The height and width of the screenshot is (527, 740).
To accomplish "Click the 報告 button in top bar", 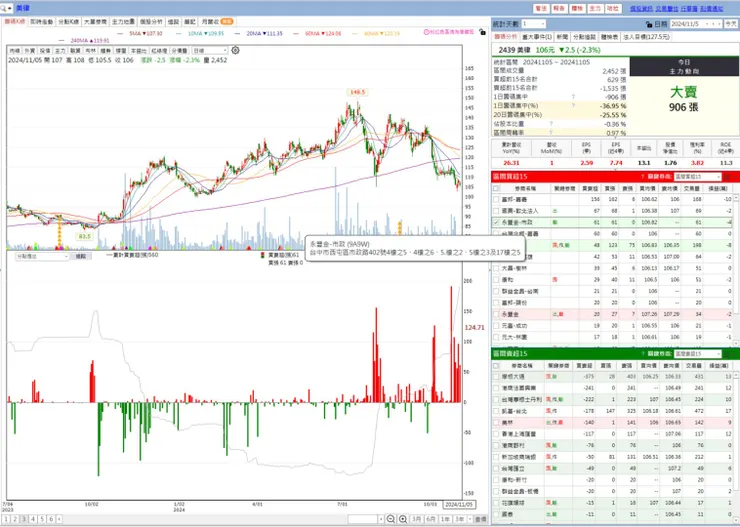I will coord(559,8).
